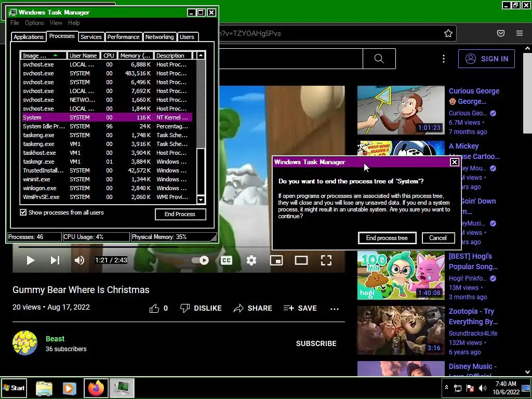Open system tray volume icon
532x399 pixels.
point(483,388)
